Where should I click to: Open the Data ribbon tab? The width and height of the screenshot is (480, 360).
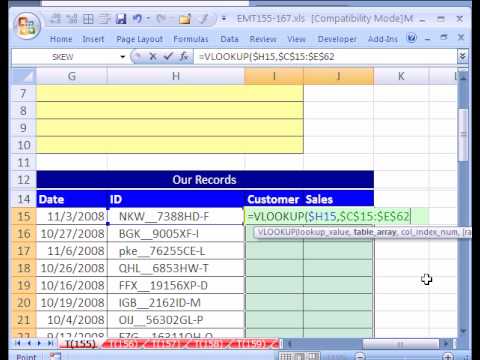click(229, 39)
